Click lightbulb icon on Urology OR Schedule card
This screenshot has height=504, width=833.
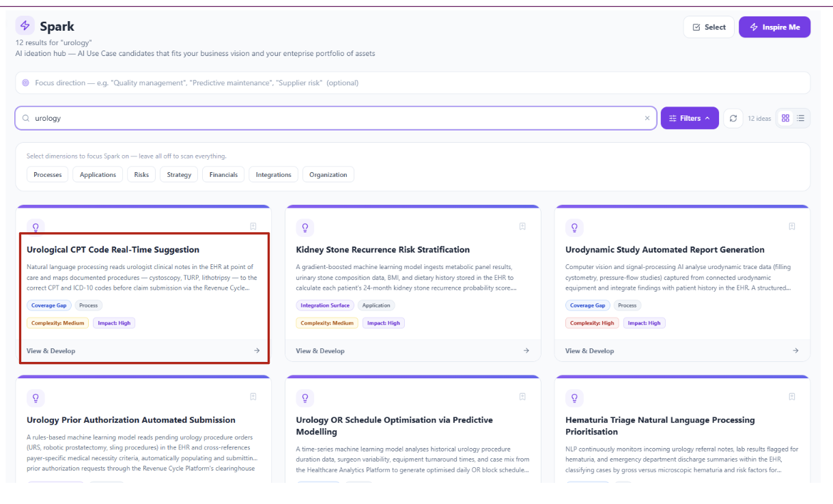pos(305,397)
